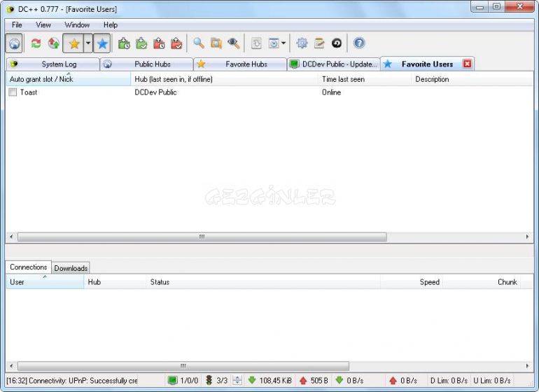
Task: Open Network Statistics black round icon
Action: coord(337,43)
